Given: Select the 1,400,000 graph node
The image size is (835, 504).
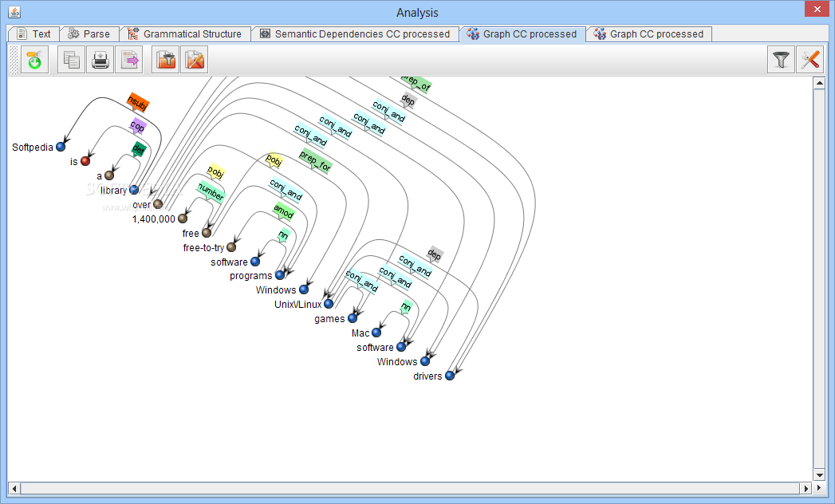Looking at the screenshot, I should pyautogui.click(x=183, y=219).
